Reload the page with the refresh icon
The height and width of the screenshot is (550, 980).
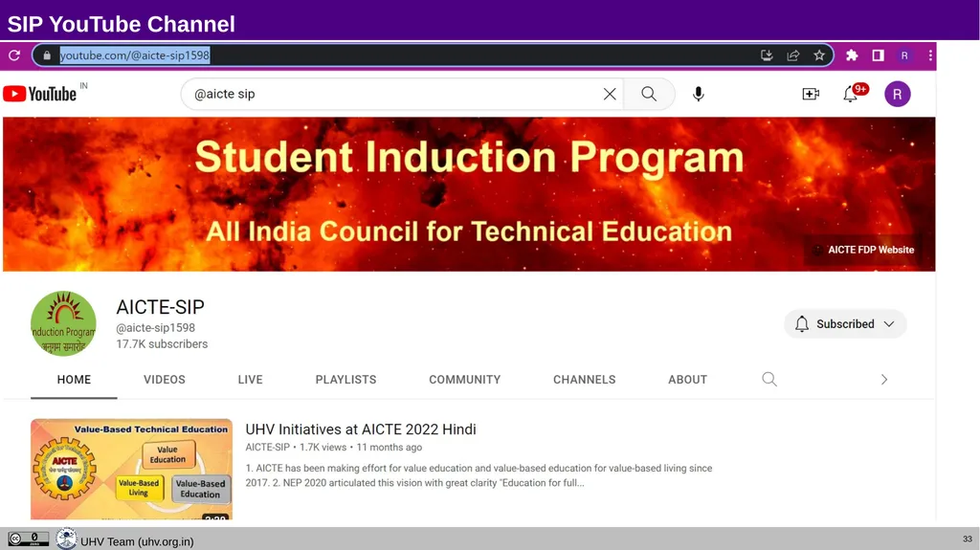coord(14,55)
